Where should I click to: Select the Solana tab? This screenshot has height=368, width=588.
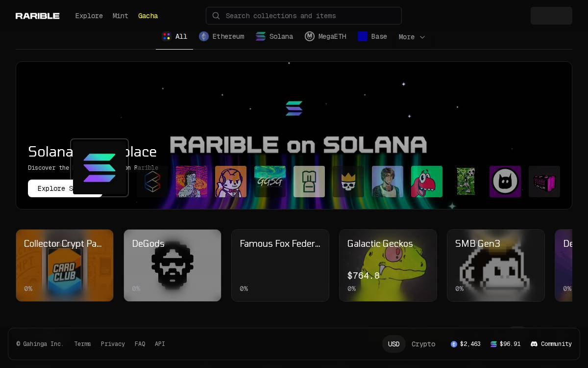point(274,37)
